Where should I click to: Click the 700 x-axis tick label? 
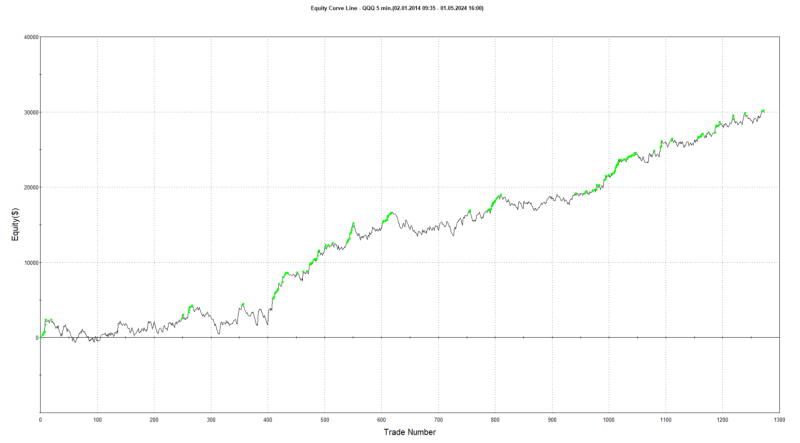click(x=438, y=420)
